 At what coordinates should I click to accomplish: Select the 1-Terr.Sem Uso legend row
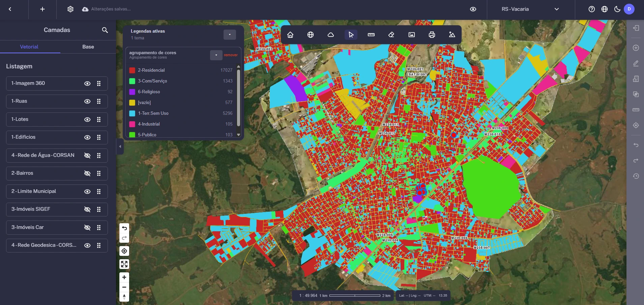click(x=181, y=113)
